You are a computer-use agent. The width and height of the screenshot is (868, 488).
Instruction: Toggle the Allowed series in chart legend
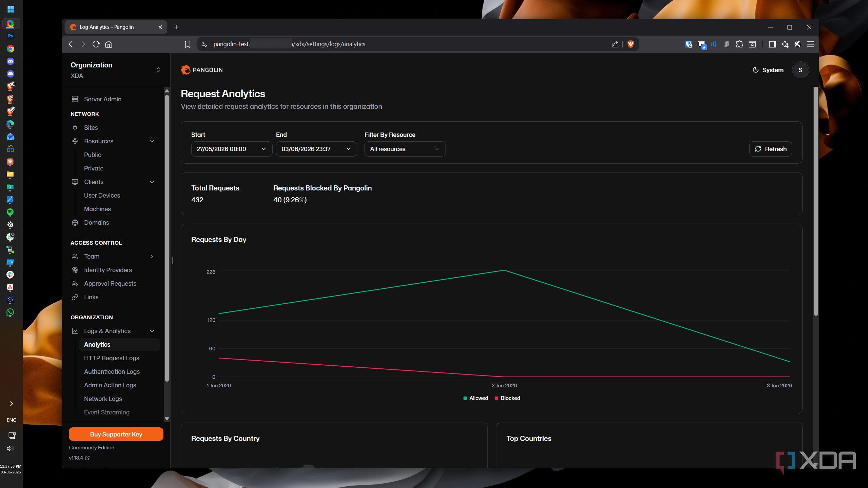click(x=475, y=398)
